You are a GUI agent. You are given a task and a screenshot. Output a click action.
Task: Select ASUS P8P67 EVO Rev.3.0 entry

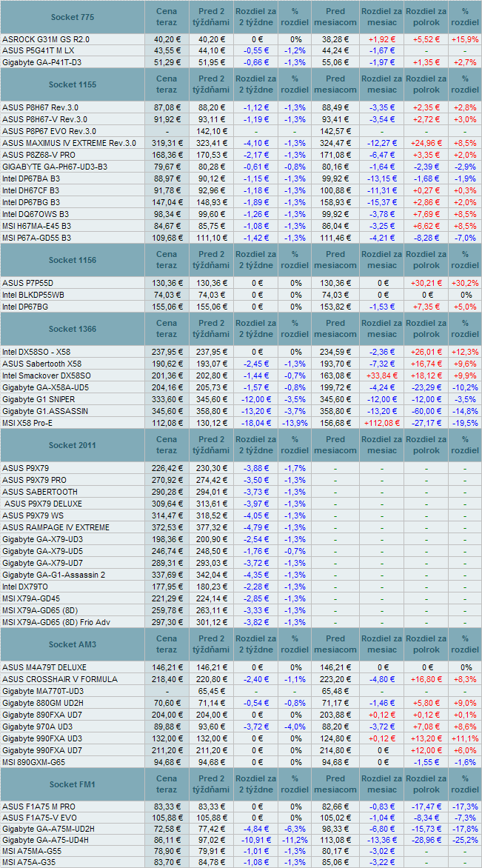[x=50, y=130]
